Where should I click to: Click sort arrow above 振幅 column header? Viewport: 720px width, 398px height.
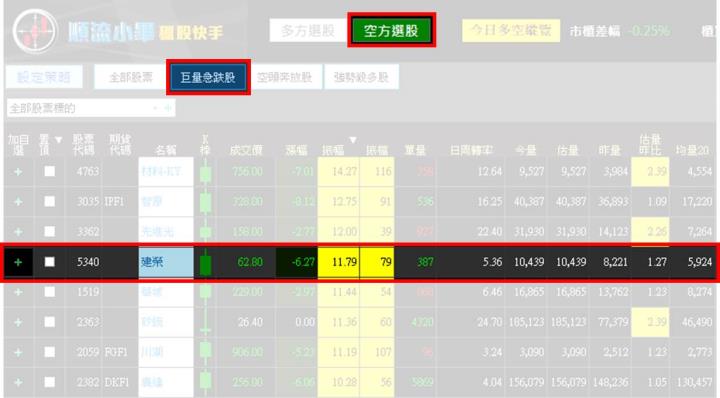point(353,140)
